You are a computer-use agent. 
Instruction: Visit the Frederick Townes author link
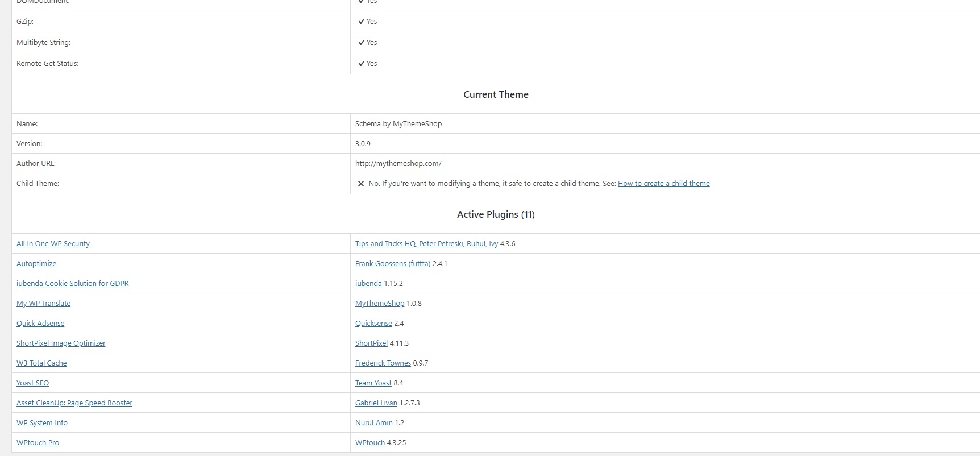click(x=383, y=363)
